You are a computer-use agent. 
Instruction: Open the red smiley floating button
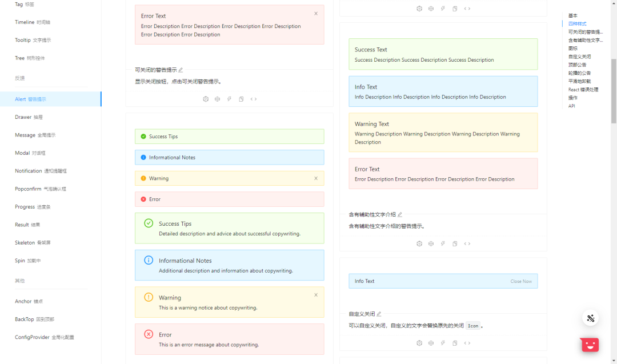pyautogui.click(x=590, y=345)
